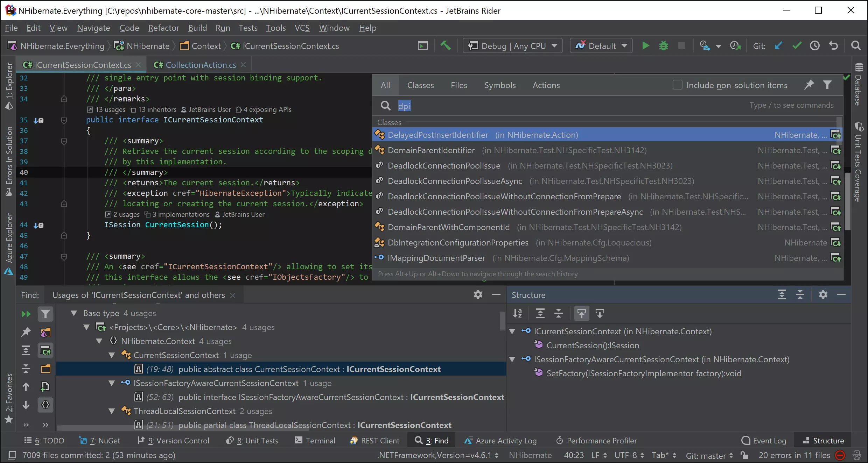Image resolution: width=868 pixels, height=463 pixels.
Task: Select the Symbols search tab
Action: [x=499, y=85]
